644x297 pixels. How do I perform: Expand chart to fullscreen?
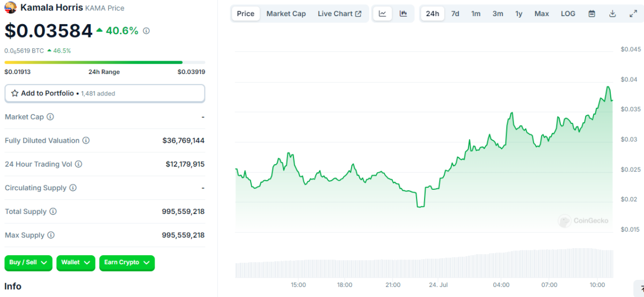click(633, 13)
